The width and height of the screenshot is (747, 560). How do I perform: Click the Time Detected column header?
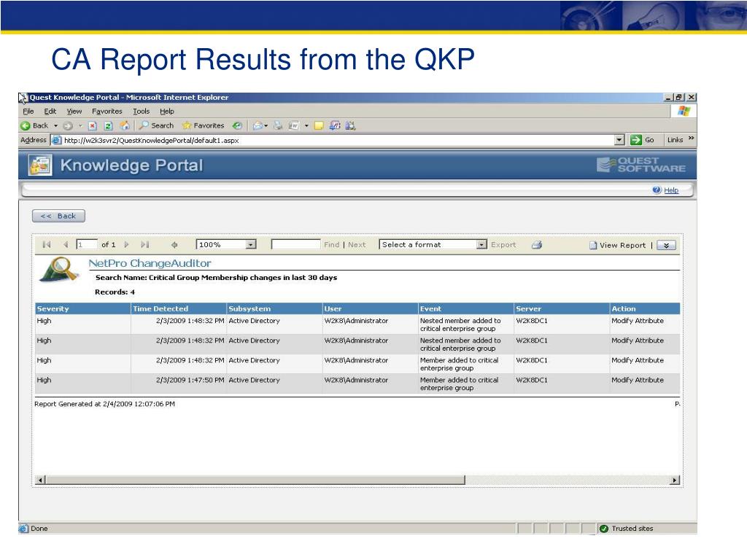tap(179, 308)
